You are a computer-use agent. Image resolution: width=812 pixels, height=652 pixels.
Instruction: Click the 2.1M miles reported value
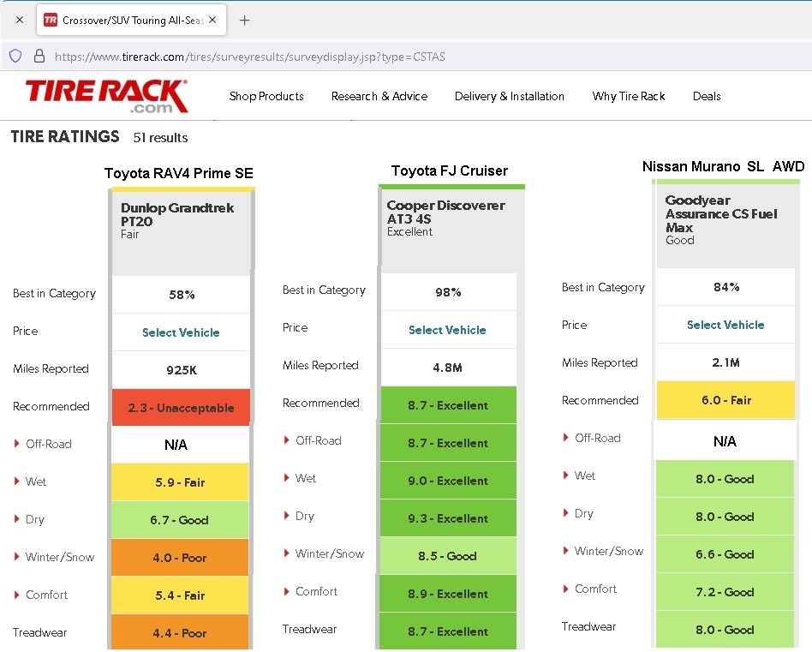point(726,362)
